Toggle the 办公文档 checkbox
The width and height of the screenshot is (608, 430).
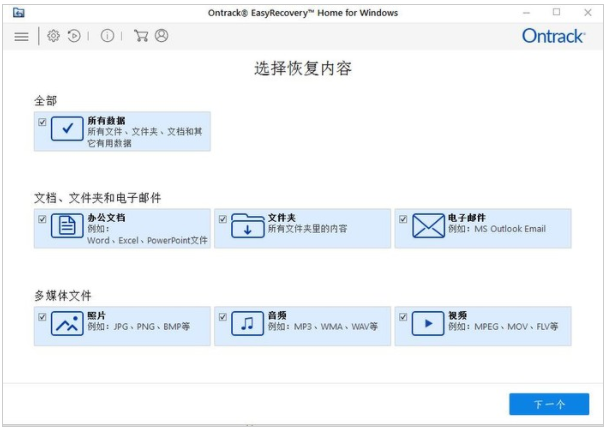coord(42,219)
